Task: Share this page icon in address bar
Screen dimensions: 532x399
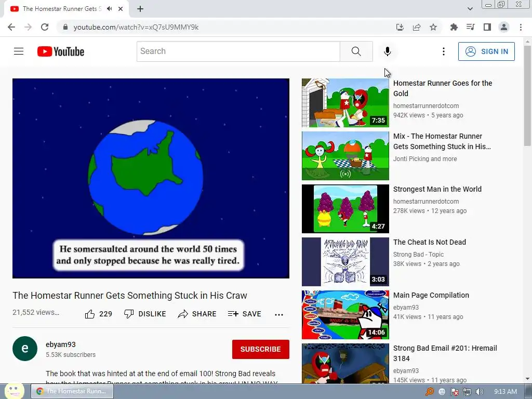Action: point(417,27)
